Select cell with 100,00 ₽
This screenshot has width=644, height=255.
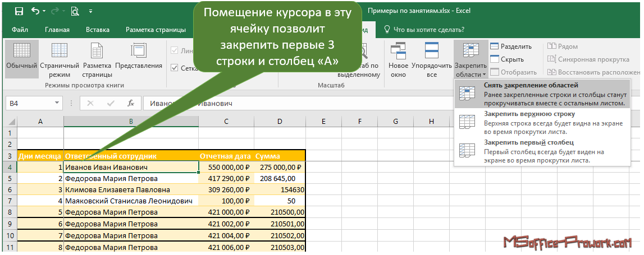(226, 201)
